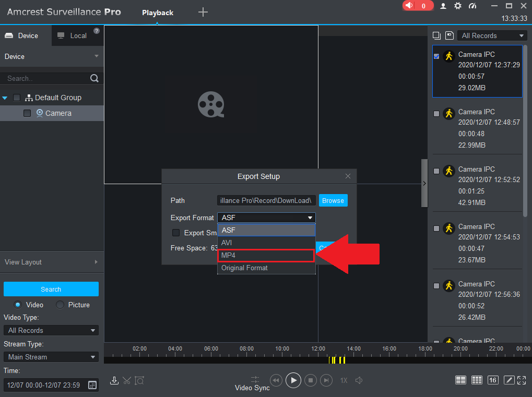Choose MP4 from the Export Format list
The height and width of the screenshot is (397, 532).
point(265,255)
